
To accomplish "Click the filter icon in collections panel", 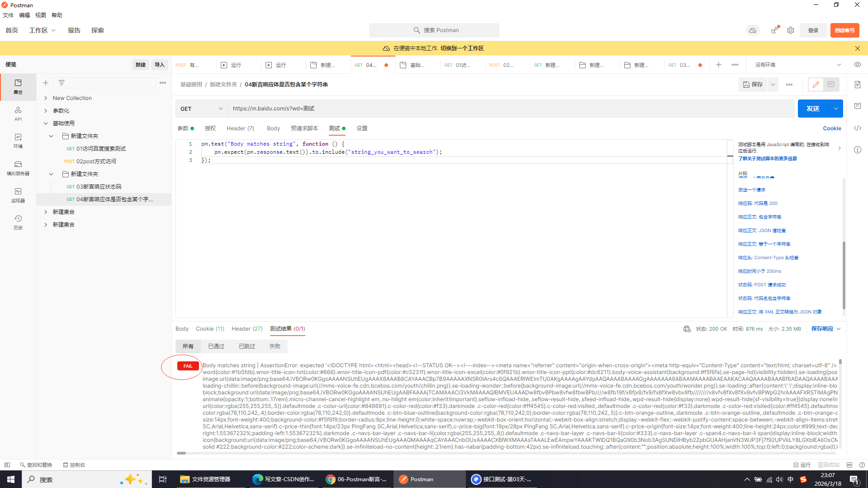I will [x=62, y=83].
